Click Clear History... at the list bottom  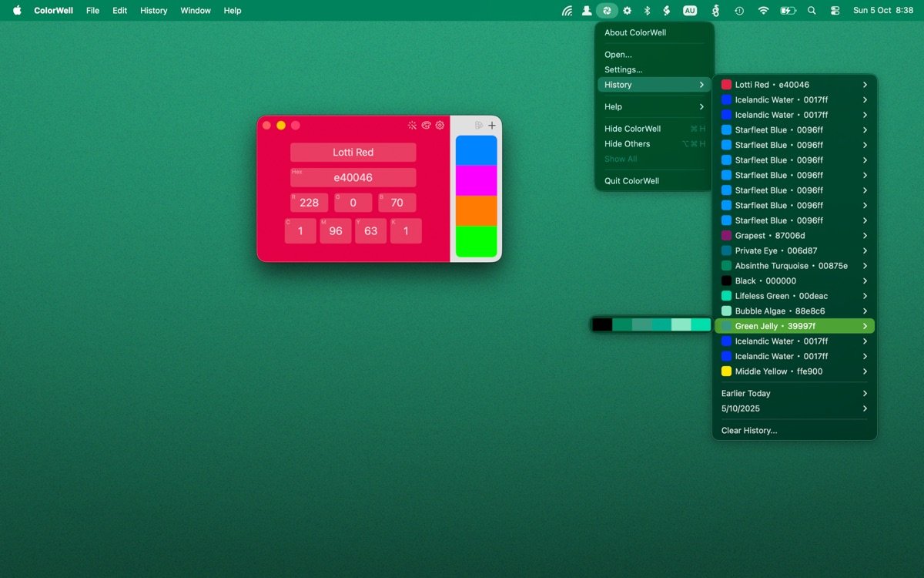[749, 431]
